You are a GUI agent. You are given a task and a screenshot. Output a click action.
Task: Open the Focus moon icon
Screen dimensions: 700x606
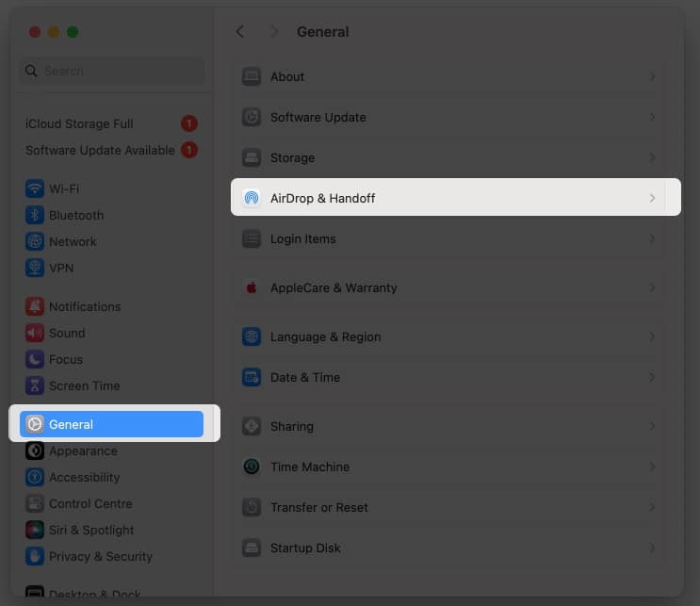[34, 359]
